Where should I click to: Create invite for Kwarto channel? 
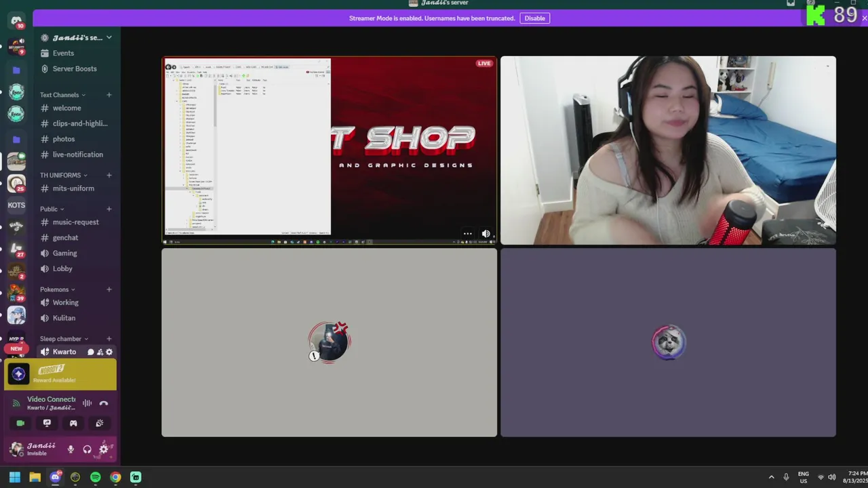click(x=100, y=352)
